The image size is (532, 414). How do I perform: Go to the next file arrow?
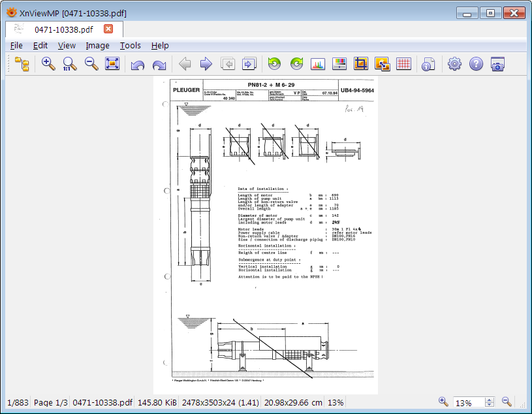[206, 64]
